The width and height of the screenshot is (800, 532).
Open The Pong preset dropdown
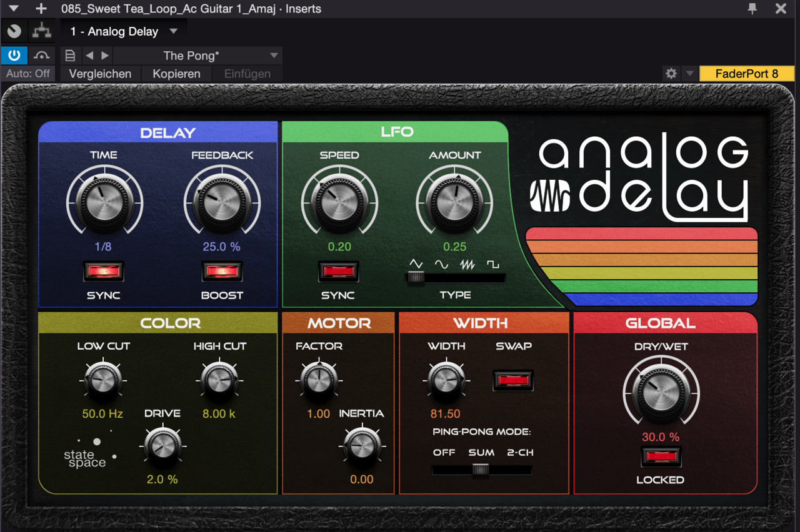point(199,56)
